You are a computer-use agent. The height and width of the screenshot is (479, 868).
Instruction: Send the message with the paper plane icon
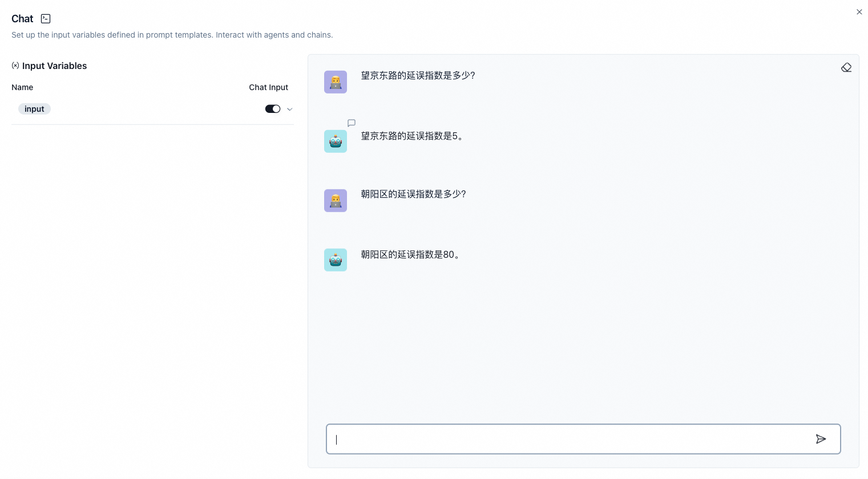pos(821,439)
